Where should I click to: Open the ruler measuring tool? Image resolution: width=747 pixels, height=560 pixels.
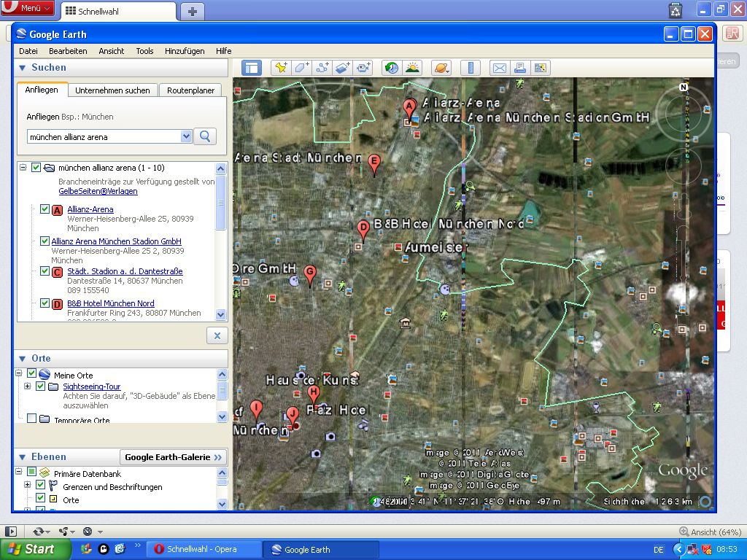tap(471, 68)
